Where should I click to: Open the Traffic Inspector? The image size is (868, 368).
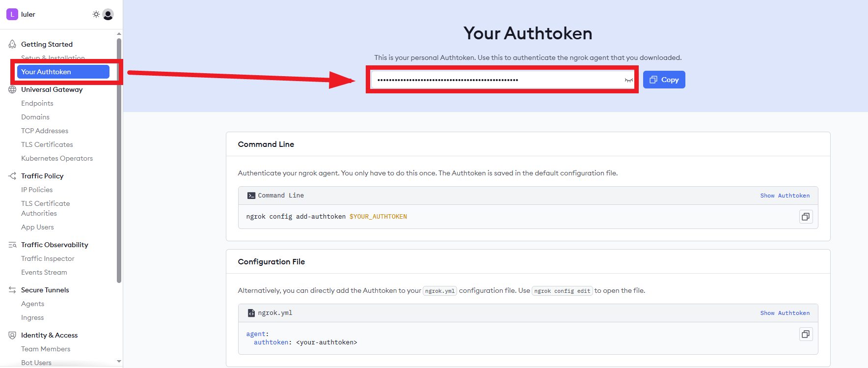pyautogui.click(x=48, y=258)
